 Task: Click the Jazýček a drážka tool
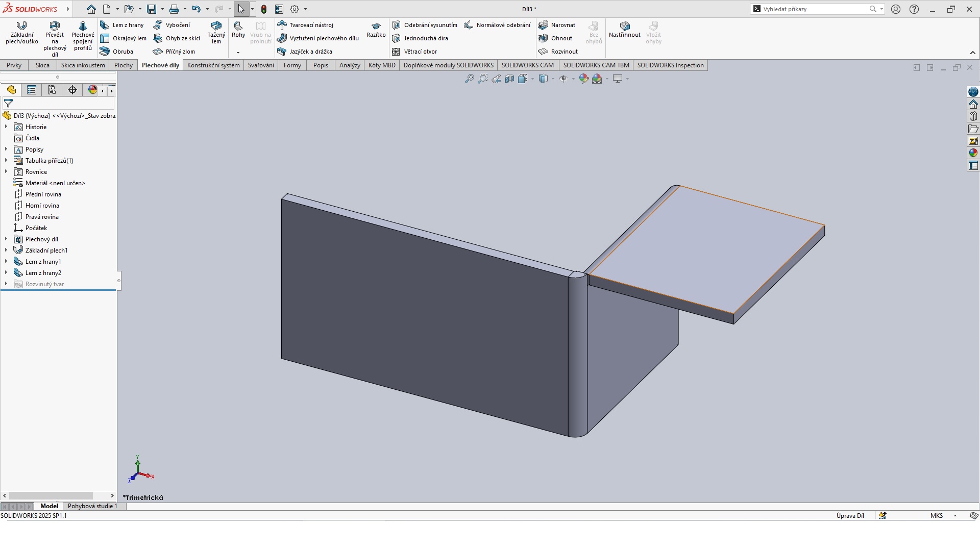(x=305, y=52)
